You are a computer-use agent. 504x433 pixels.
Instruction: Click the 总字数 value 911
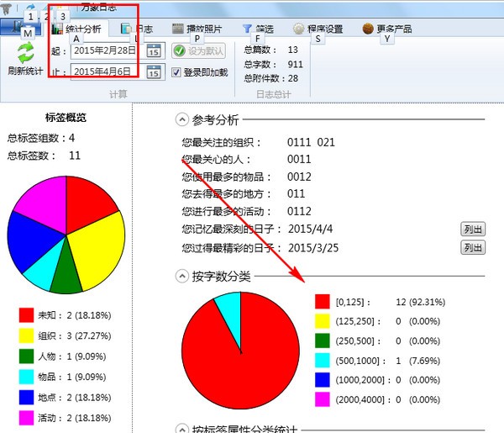[296, 65]
